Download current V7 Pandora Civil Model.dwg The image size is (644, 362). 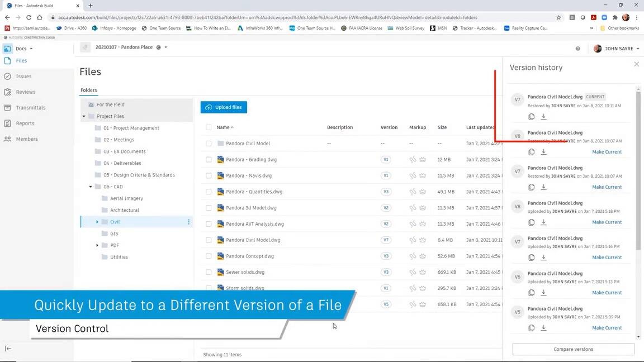coord(543,117)
